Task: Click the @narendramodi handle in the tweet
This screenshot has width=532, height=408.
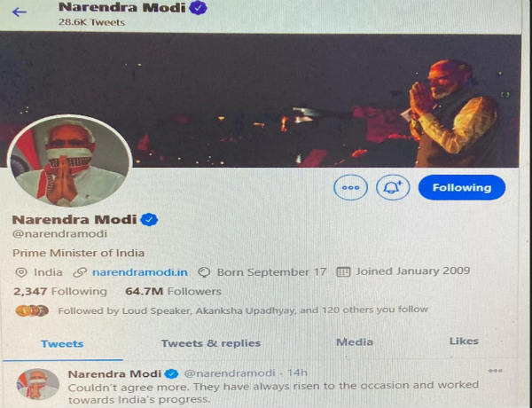Action: point(230,373)
